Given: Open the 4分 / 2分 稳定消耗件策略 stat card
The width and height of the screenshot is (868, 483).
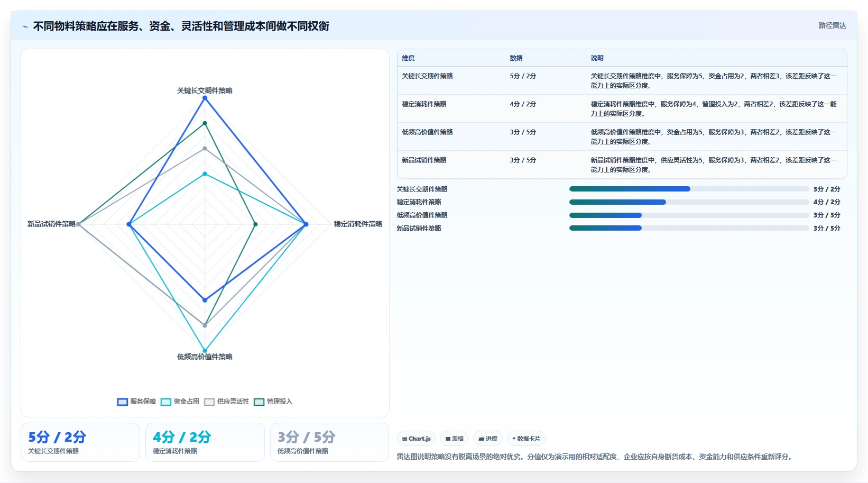Looking at the screenshot, I should point(205,442).
